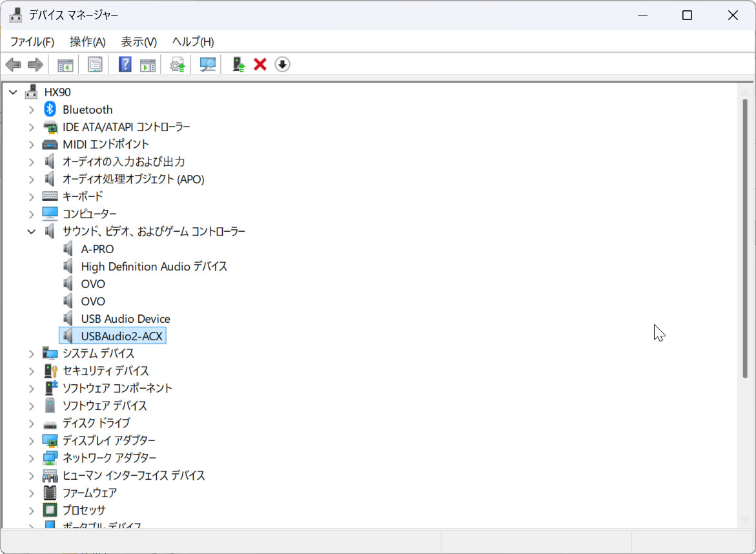756x554 pixels.
Task: Click the プロセッサ icon
Action: (50, 510)
